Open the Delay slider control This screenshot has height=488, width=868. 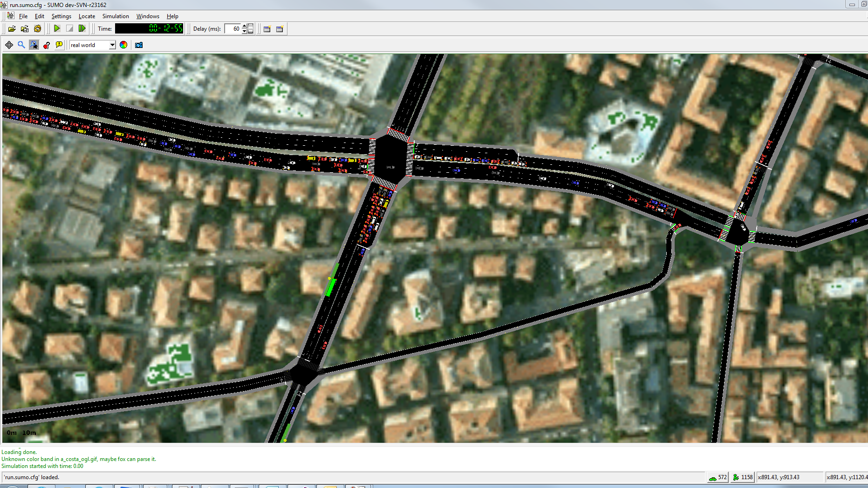[x=250, y=28]
